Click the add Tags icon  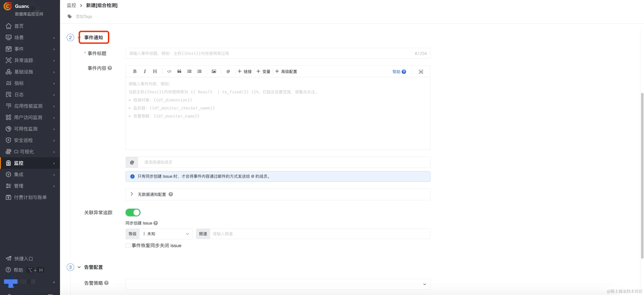coord(70,17)
